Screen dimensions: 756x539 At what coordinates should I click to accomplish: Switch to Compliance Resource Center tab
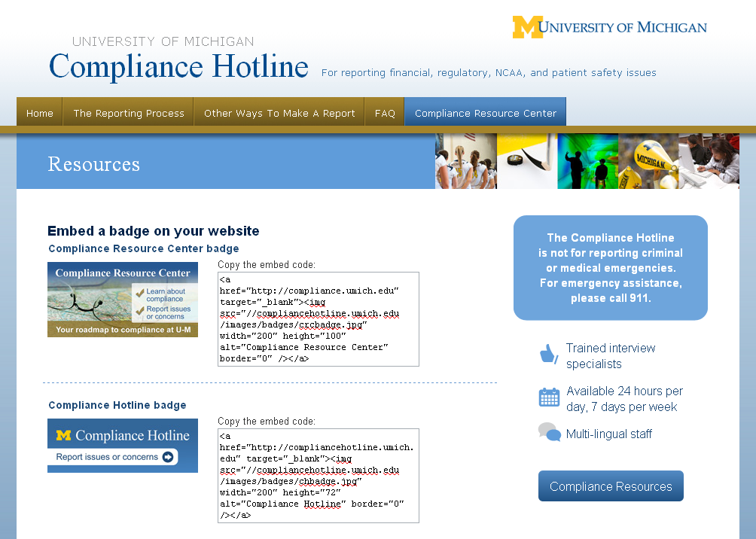(x=486, y=114)
